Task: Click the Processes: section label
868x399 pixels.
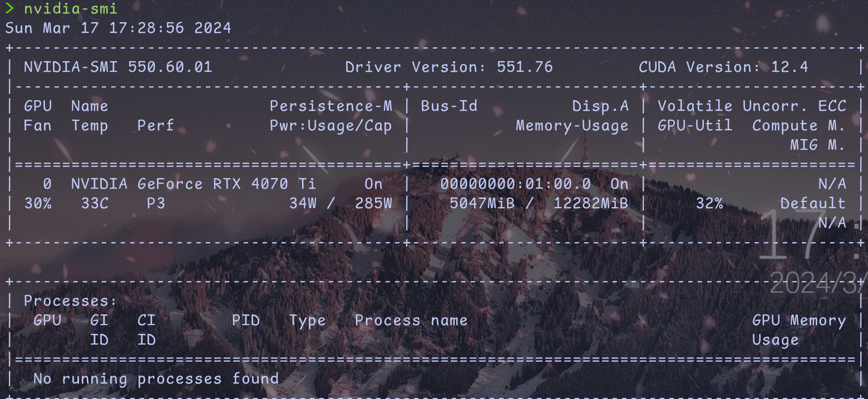Action: (71, 301)
